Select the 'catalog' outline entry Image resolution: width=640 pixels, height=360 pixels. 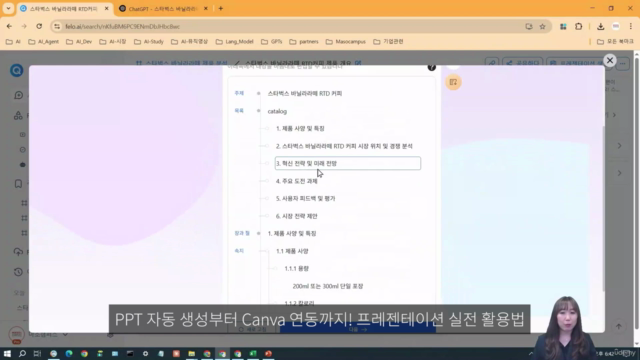[x=277, y=111]
